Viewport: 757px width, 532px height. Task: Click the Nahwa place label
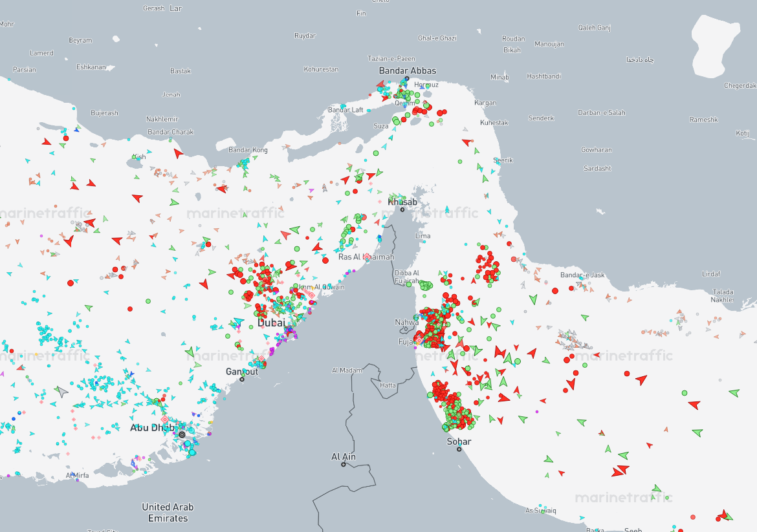[406, 322]
